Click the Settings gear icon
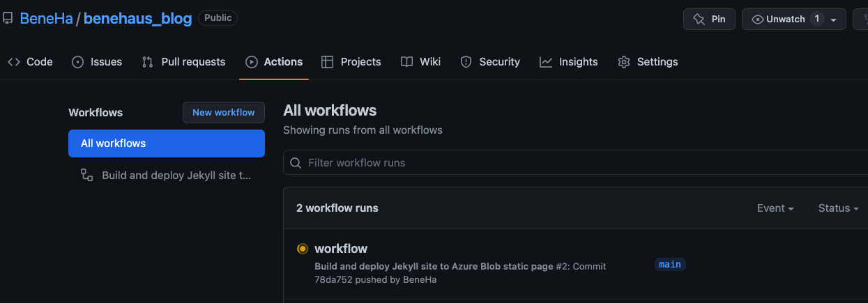 coord(624,61)
